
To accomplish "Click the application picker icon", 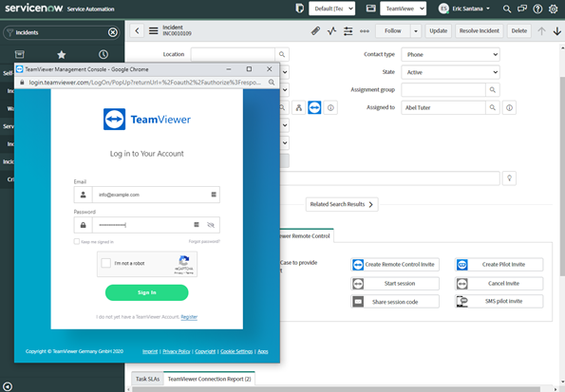I will click(x=370, y=9).
